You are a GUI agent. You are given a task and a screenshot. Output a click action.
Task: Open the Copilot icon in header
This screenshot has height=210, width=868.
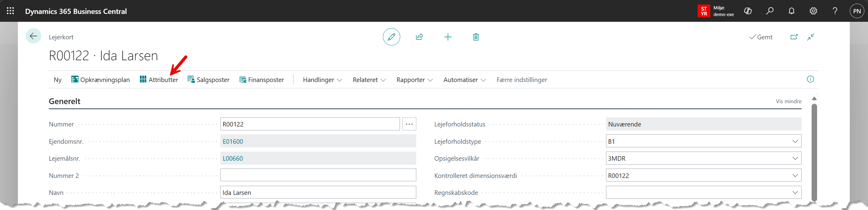click(x=748, y=11)
